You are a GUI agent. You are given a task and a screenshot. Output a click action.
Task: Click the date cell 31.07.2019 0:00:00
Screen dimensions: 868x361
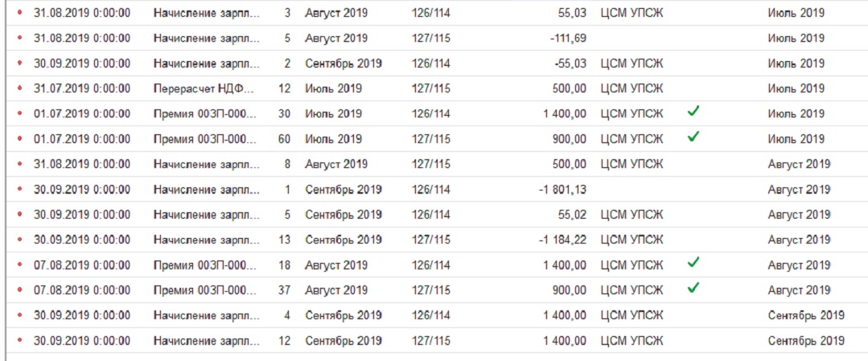point(82,88)
